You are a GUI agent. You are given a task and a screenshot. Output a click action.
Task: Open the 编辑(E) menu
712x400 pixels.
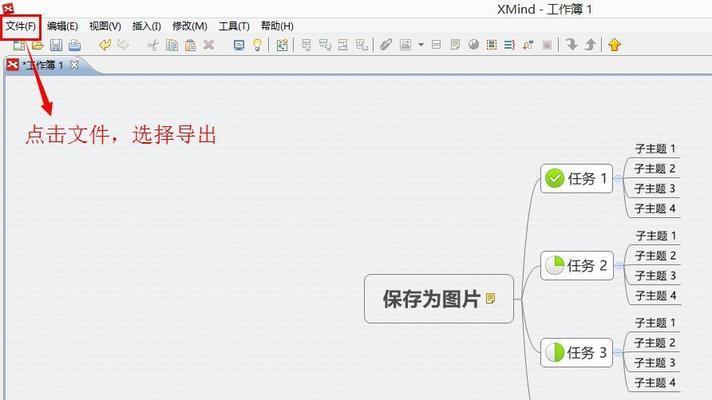(62, 26)
